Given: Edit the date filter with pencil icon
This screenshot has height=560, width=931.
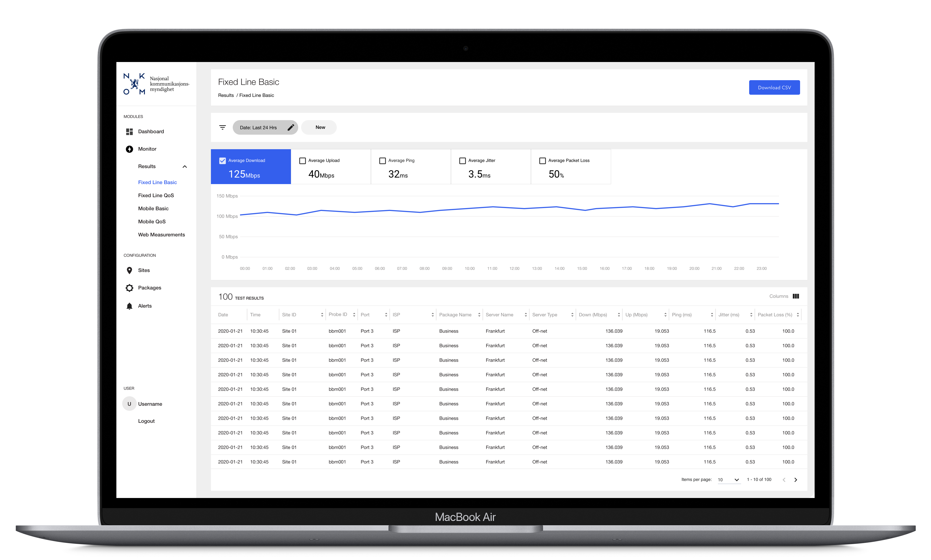Looking at the screenshot, I should (290, 128).
